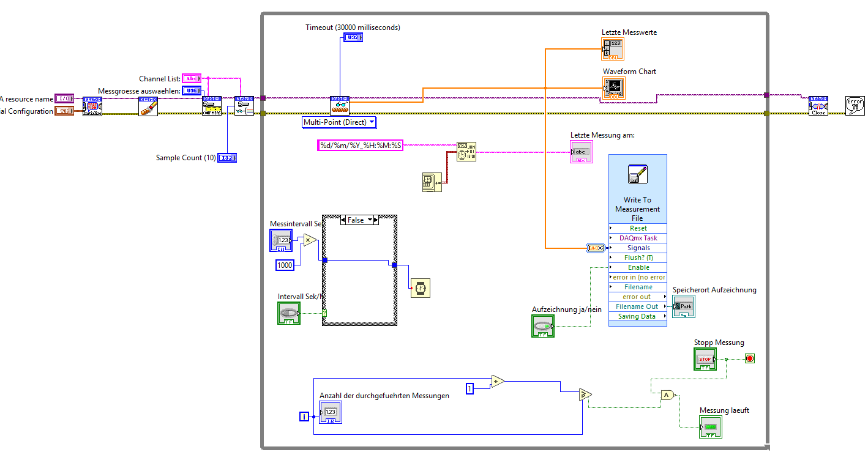Click the KE27XX VI with the brush icon
Image resolution: width=868 pixels, height=463 pixels.
click(x=148, y=106)
